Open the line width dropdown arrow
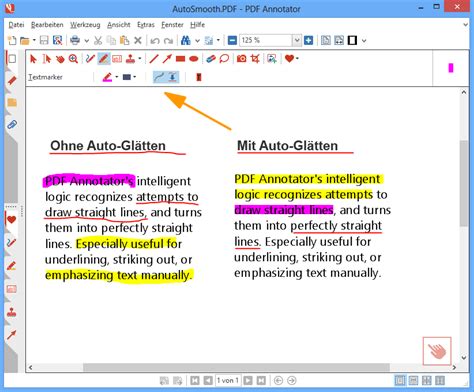 tap(135, 77)
